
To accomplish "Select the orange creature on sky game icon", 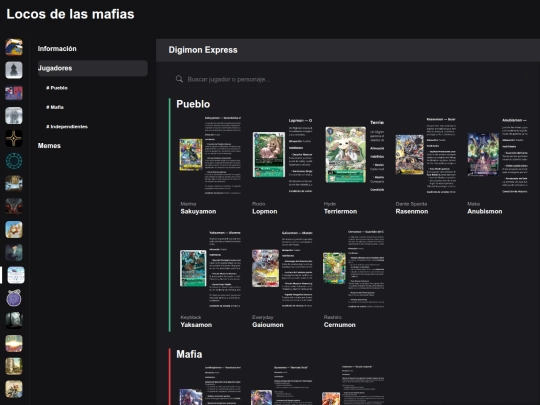I will [x=14, y=229].
